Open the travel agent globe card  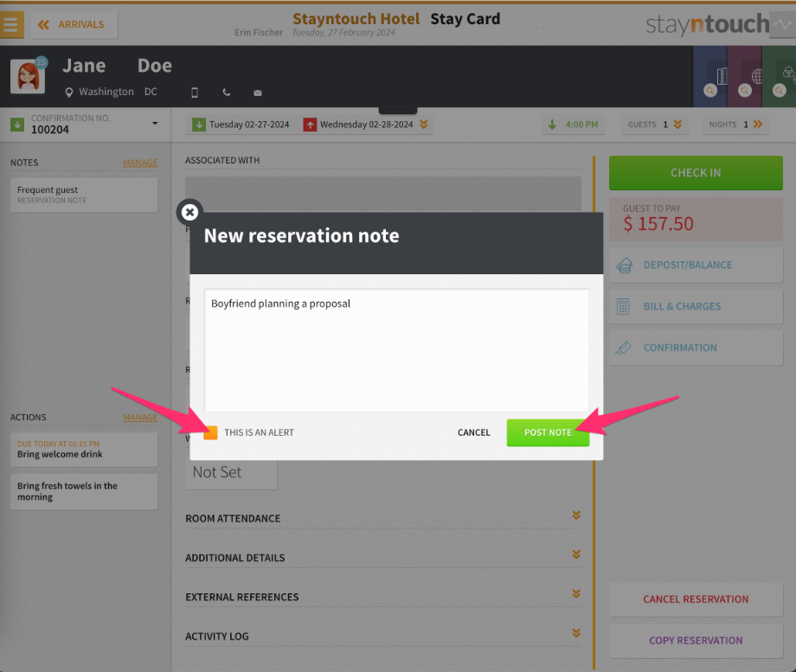[x=745, y=77]
